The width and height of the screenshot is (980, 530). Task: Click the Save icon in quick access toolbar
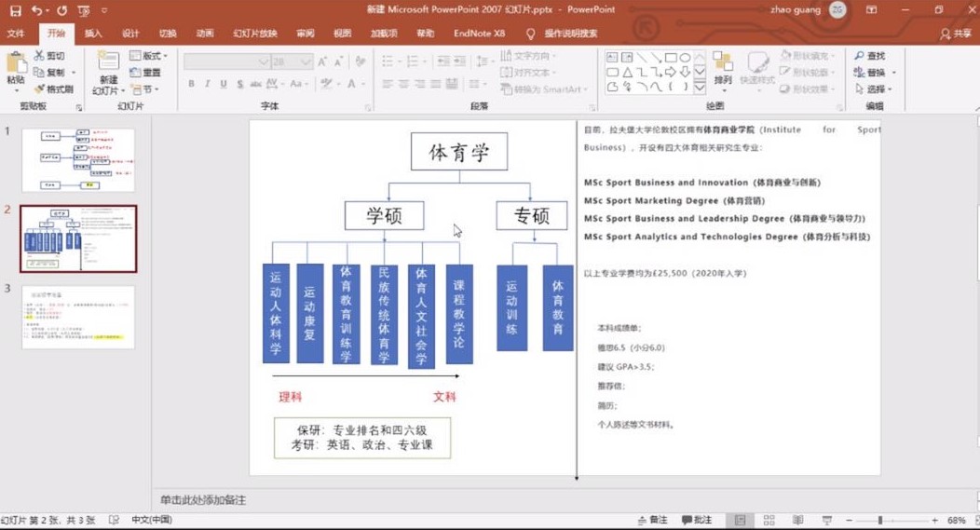pyautogui.click(x=16, y=10)
